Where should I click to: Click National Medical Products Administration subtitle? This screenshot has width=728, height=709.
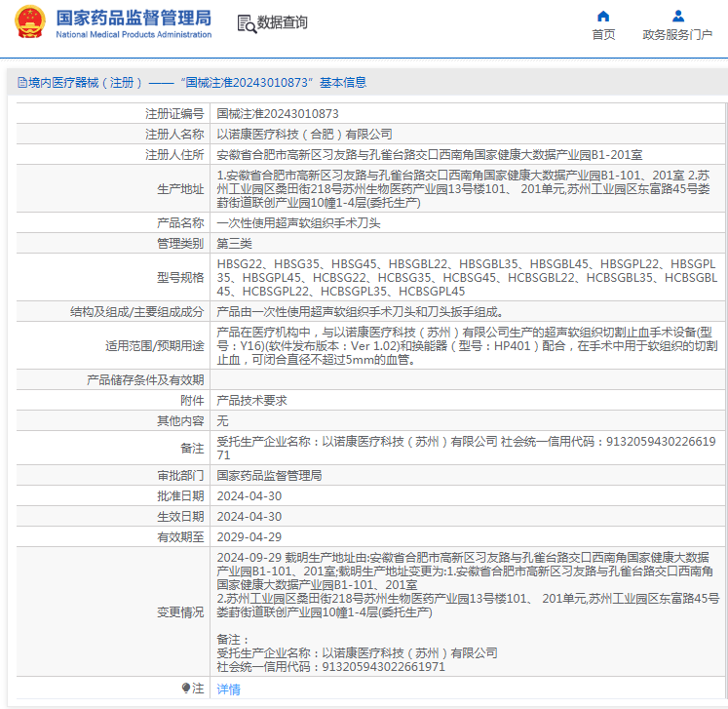coord(134,34)
